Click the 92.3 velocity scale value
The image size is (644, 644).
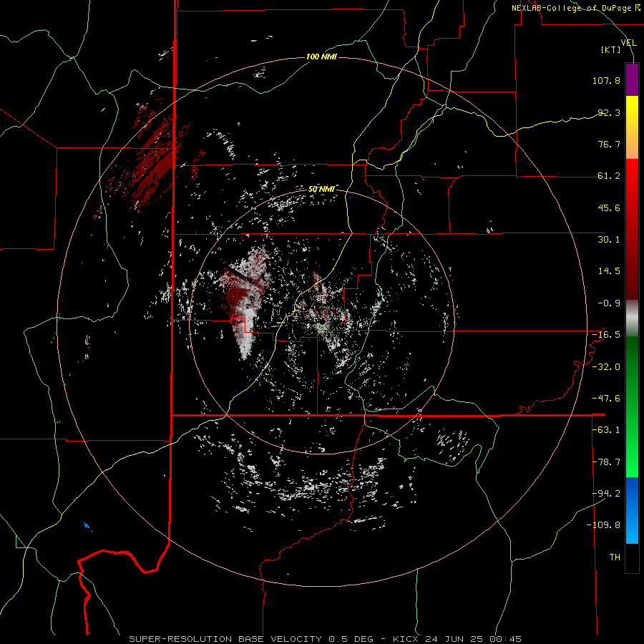pyautogui.click(x=609, y=112)
